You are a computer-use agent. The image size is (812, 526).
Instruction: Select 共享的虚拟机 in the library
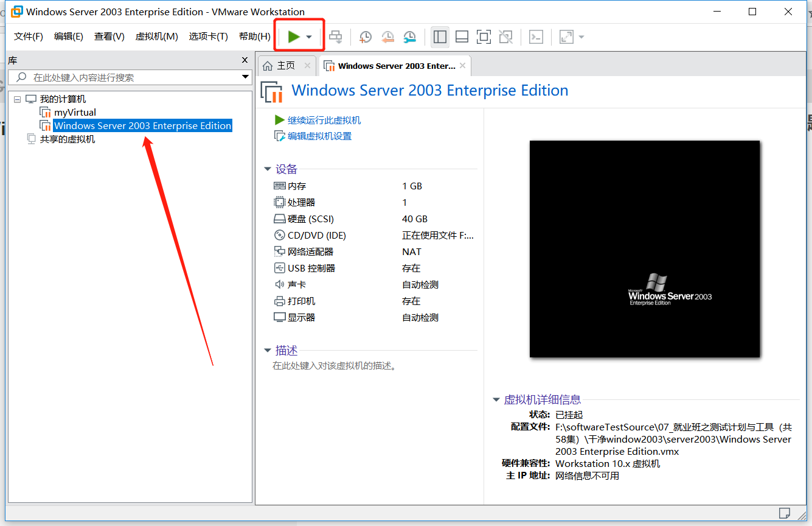[x=68, y=139]
